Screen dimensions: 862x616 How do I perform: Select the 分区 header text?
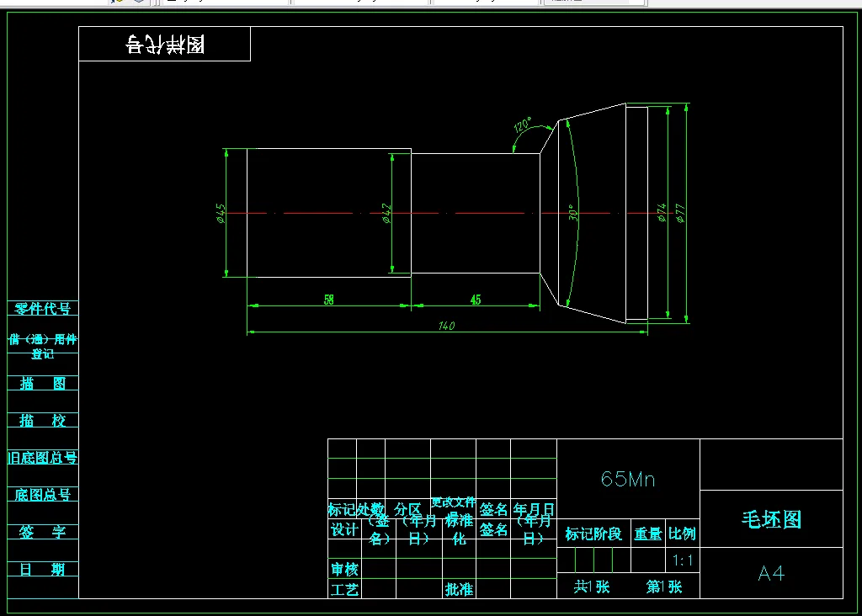[407, 509]
